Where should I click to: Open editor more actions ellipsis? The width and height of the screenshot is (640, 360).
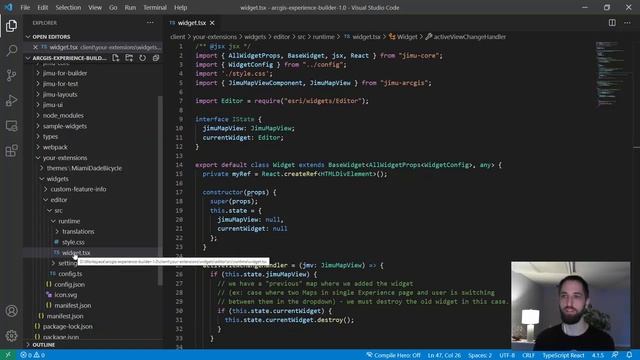pyautogui.click(x=627, y=23)
